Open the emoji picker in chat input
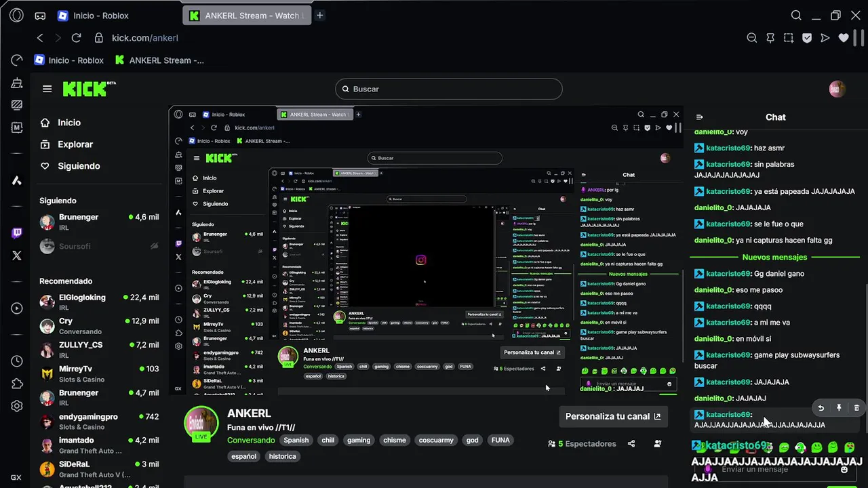This screenshot has height=488, width=868. click(844, 469)
